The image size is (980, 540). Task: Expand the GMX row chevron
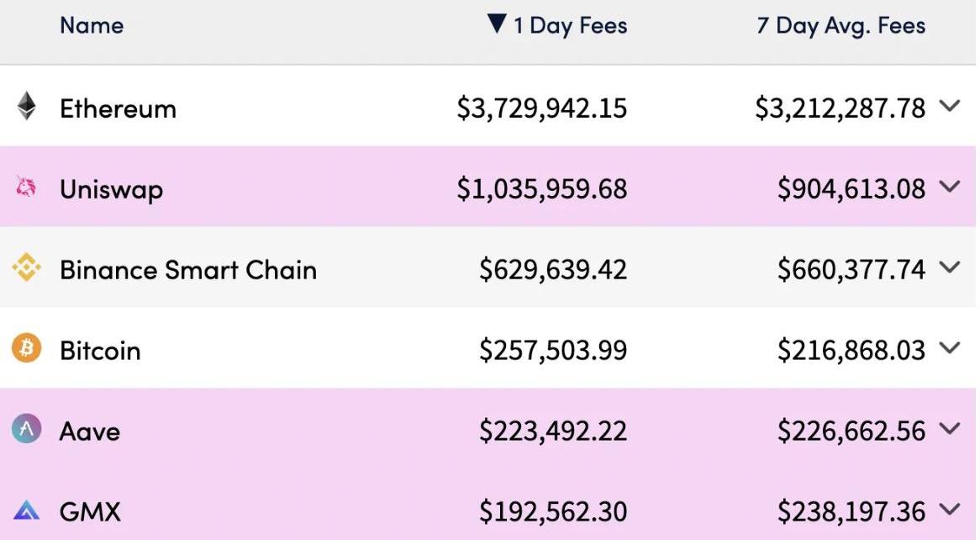pos(950,509)
